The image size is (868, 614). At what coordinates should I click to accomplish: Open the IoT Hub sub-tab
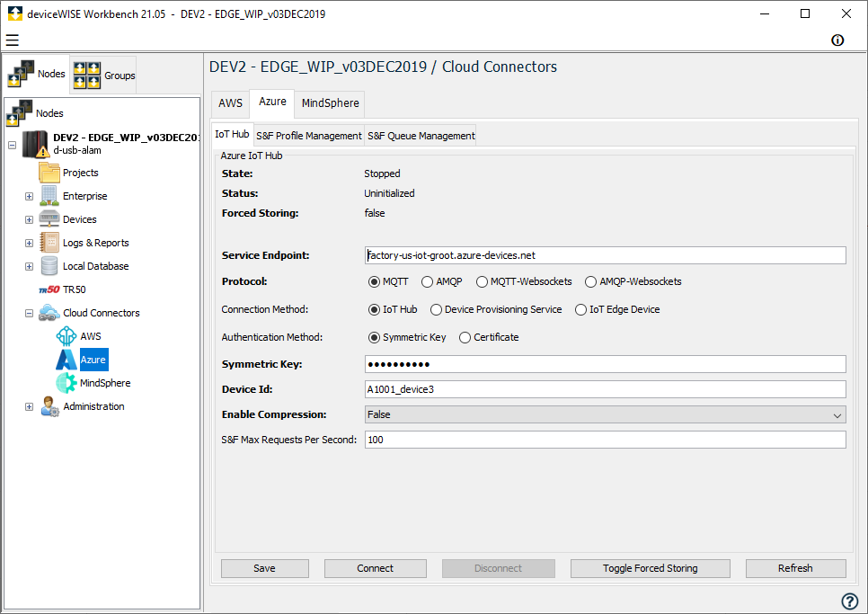[x=232, y=135]
